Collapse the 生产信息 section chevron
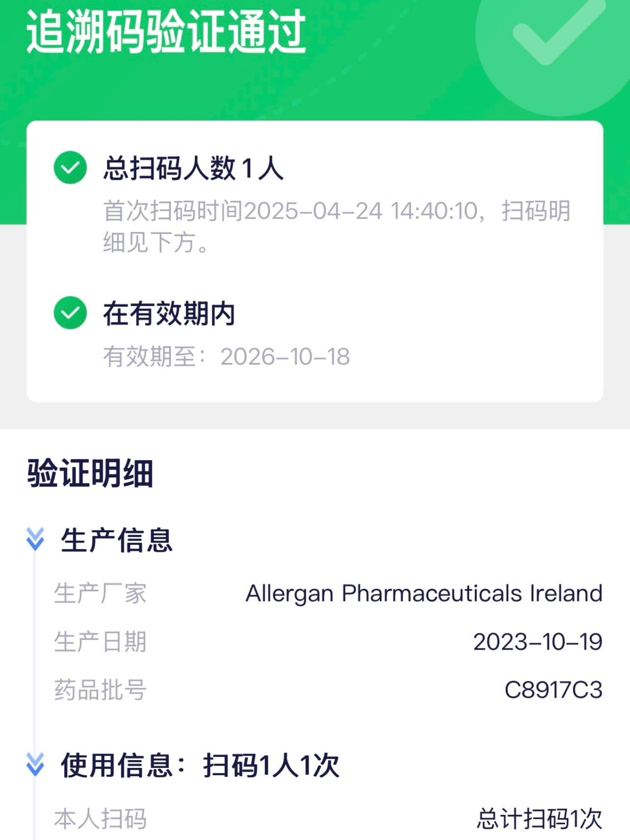This screenshot has width=630, height=840. click(x=35, y=539)
